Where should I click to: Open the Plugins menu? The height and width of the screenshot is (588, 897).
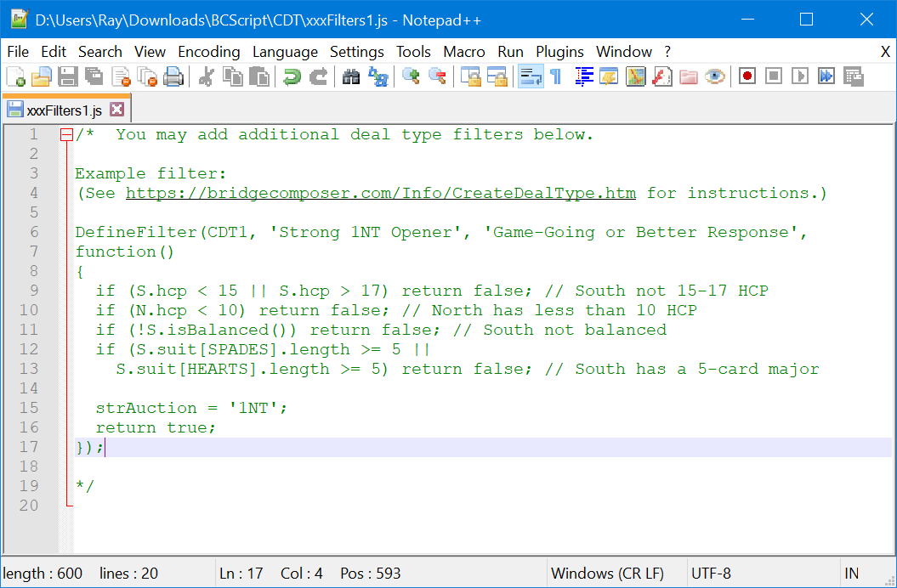(x=559, y=52)
